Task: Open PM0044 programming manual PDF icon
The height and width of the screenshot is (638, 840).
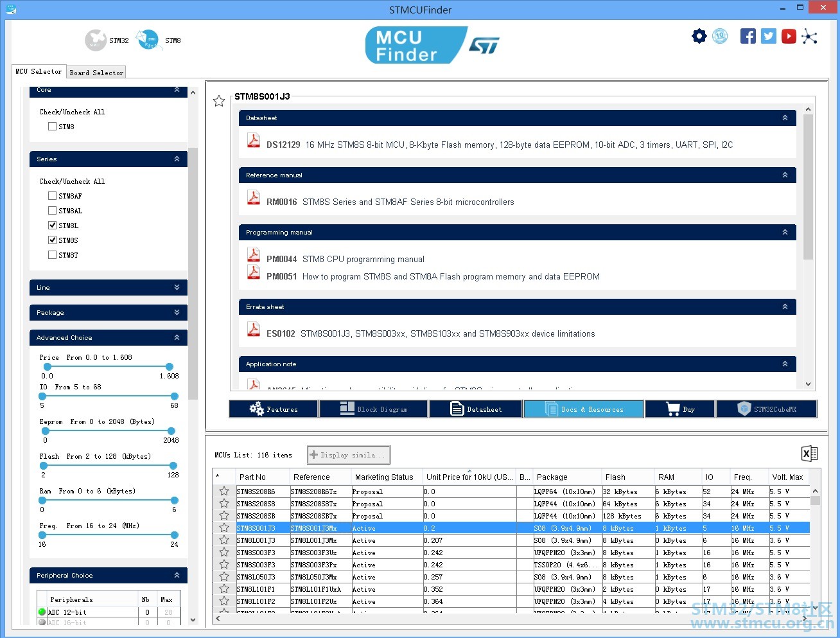Action: click(x=254, y=254)
